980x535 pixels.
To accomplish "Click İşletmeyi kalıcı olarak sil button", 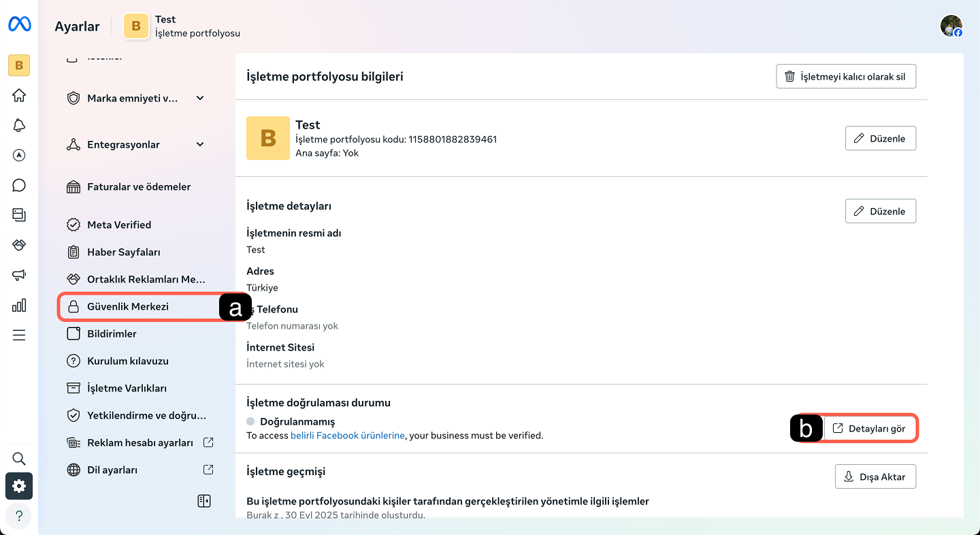I will [x=845, y=77].
